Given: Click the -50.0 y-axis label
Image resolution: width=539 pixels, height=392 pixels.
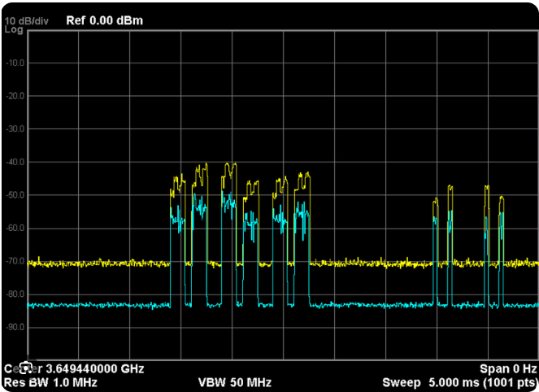Looking at the screenshot, I should coord(15,195).
